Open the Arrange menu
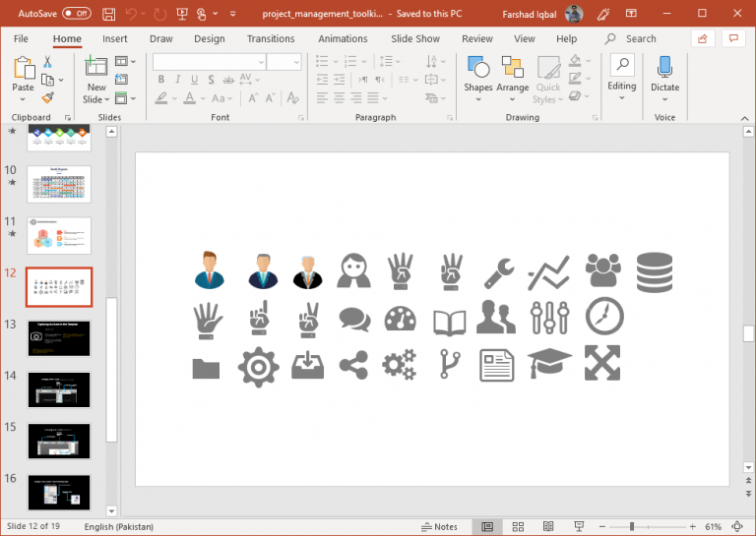Viewport: 756px width, 536px height. click(513, 80)
